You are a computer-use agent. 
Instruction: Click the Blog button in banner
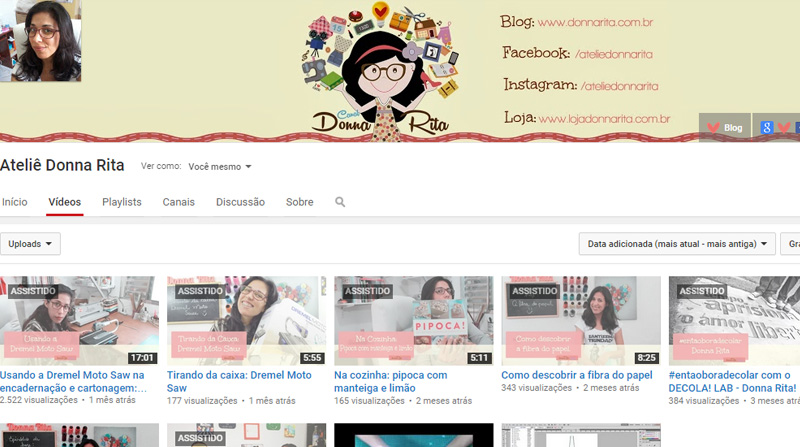pyautogui.click(x=724, y=128)
